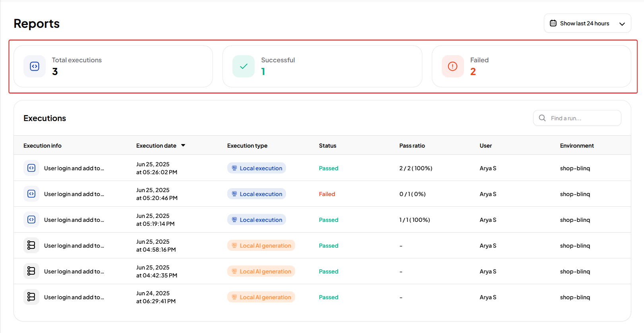Click the Local execution badge at 05:19:14 PM
This screenshot has height=333, width=644.
point(257,219)
